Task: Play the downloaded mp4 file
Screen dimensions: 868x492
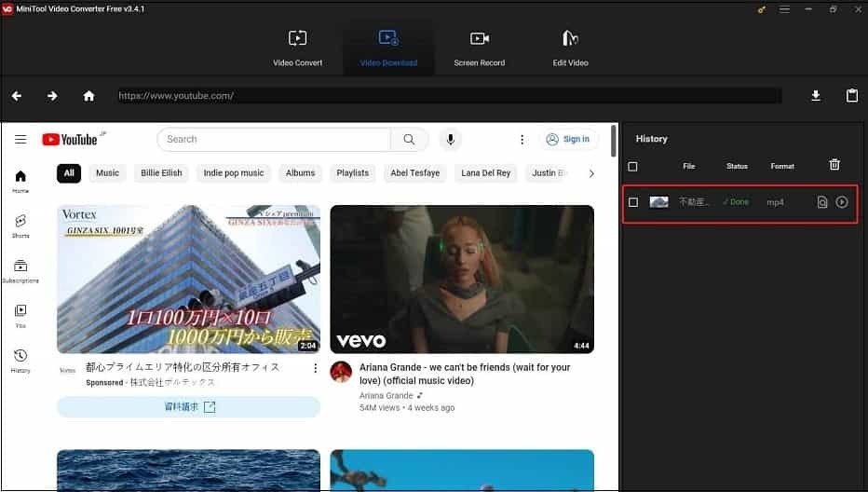Action: click(x=842, y=202)
